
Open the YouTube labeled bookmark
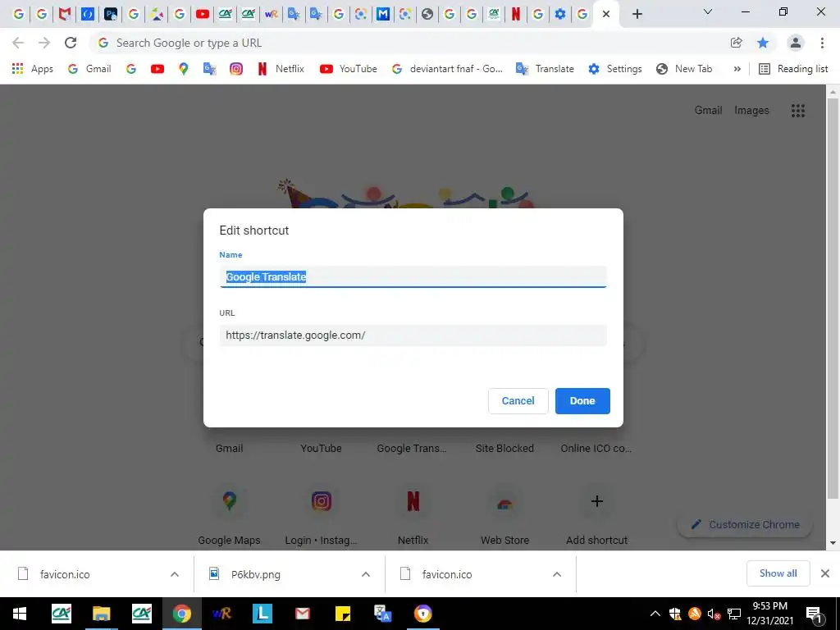pos(348,69)
